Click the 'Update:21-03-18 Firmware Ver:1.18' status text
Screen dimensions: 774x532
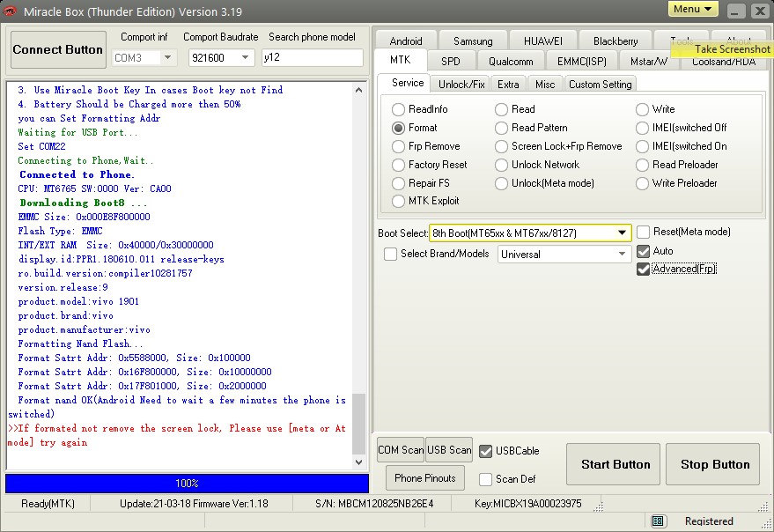point(194,504)
